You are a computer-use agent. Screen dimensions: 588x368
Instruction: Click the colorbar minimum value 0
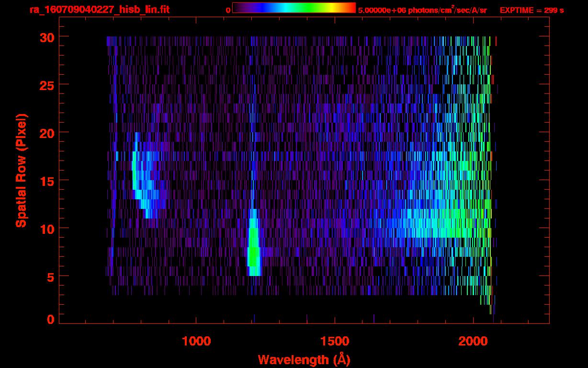pos(228,10)
